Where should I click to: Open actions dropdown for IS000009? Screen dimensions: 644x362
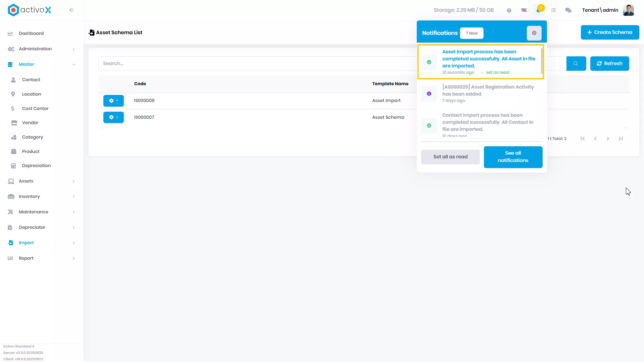(113, 101)
